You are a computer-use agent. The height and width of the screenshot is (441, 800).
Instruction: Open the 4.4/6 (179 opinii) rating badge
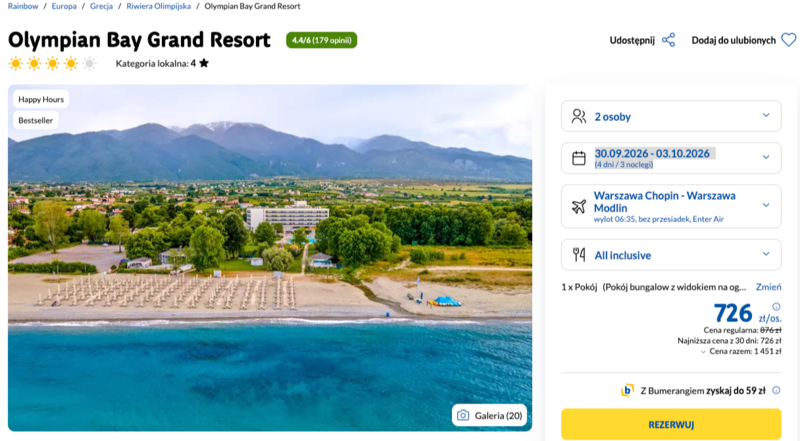[x=321, y=40]
